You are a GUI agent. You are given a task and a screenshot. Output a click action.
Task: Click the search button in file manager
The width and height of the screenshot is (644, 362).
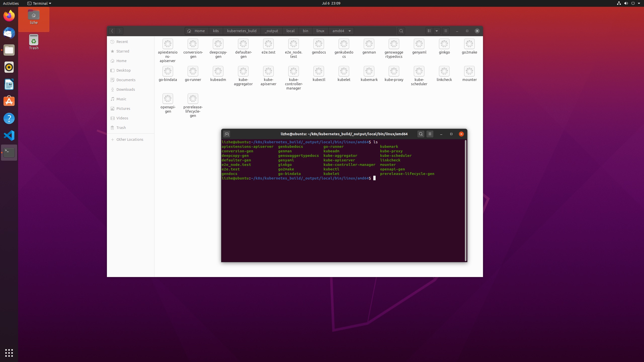tap(401, 30)
